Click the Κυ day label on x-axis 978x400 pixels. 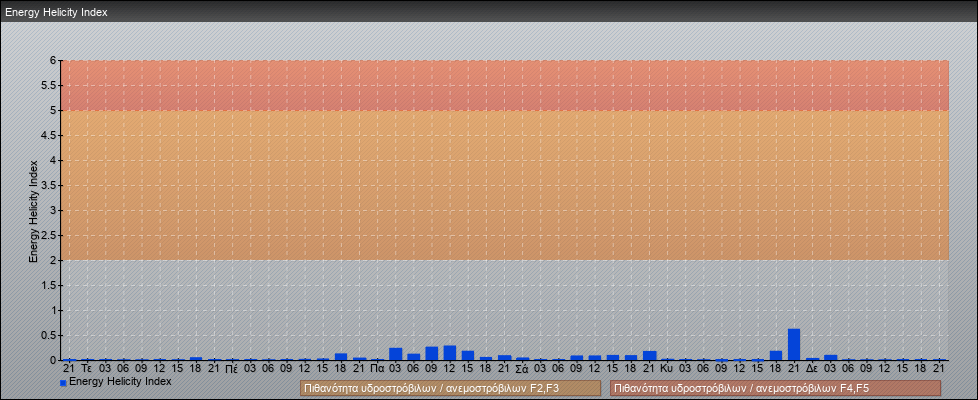pos(667,369)
